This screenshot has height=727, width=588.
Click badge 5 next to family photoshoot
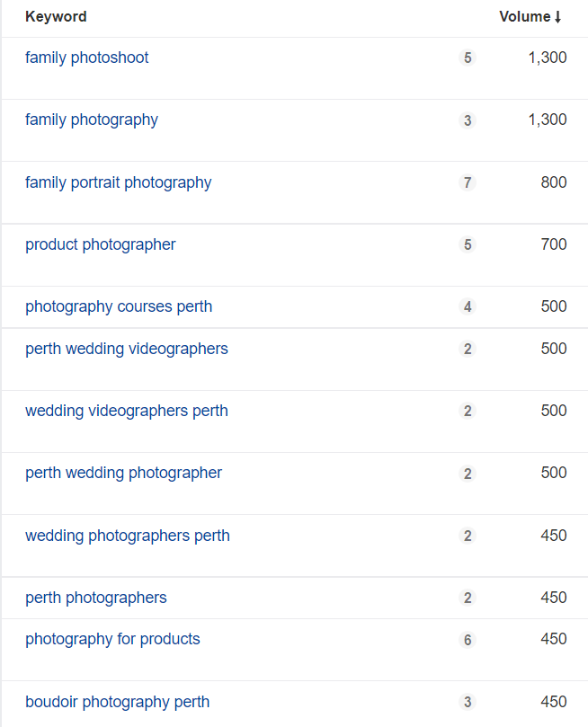(x=468, y=58)
